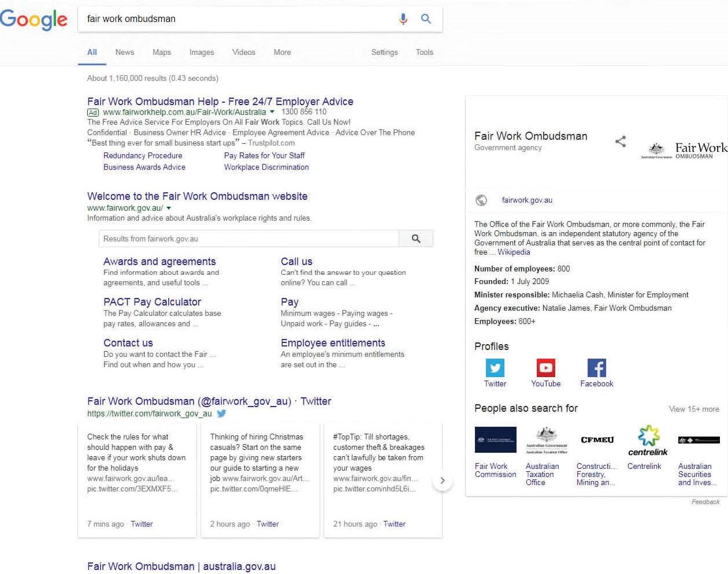Click search icon in fairwork.gov.au sitelinks box
Image resolution: width=728 pixels, height=574 pixels.
[416, 238]
